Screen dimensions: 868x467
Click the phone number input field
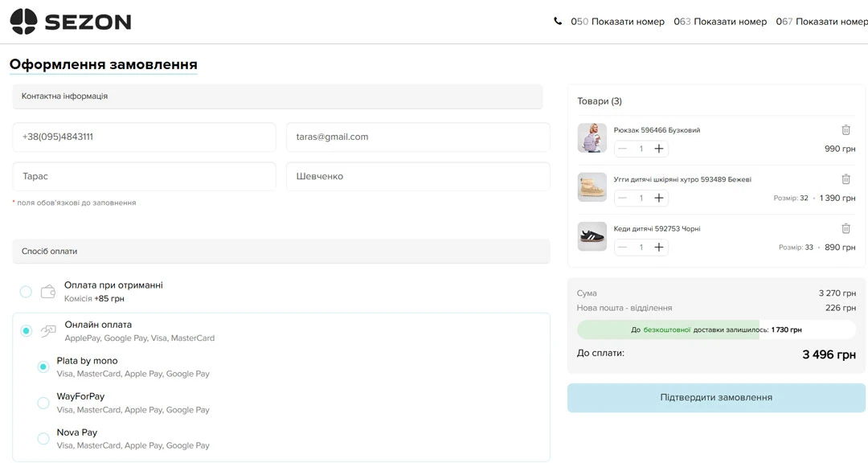point(144,137)
